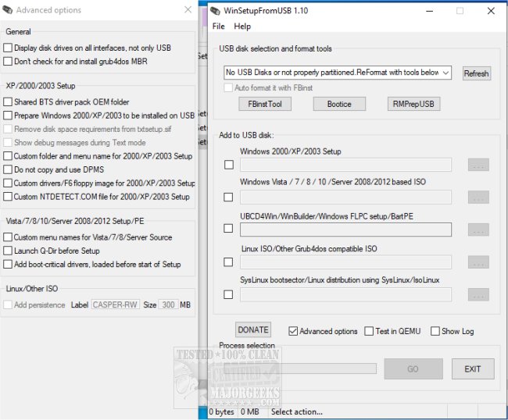The image size is (508, 420).
Task: Click the UBCD4Win/WinBuilder path field
Action: (345, 230)
